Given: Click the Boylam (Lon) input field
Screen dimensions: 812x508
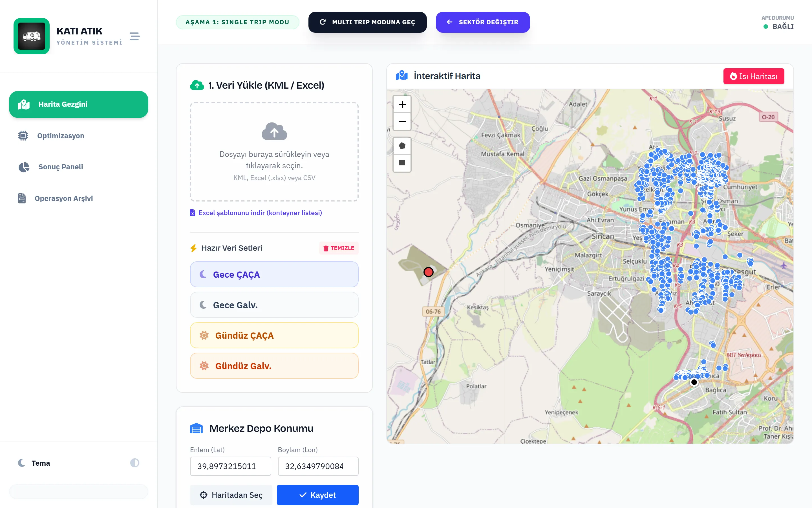Looking at the screenshot, I should point(318,466).
